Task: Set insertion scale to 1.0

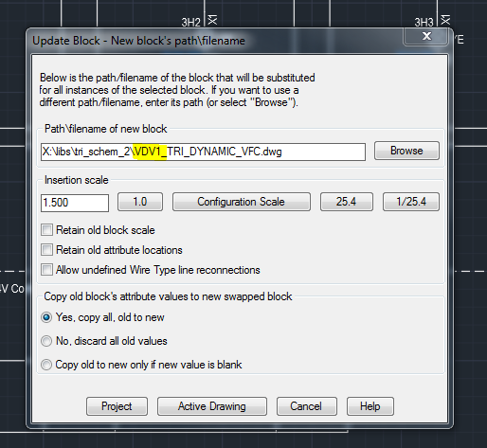Action: [x=140, y=202]
